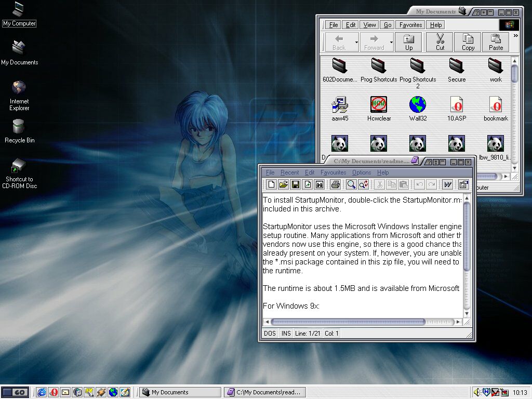Viewport: 532px width, 399px height.
Task: Click the Open file icon in editor toolbar
Action: click(283, 184)
